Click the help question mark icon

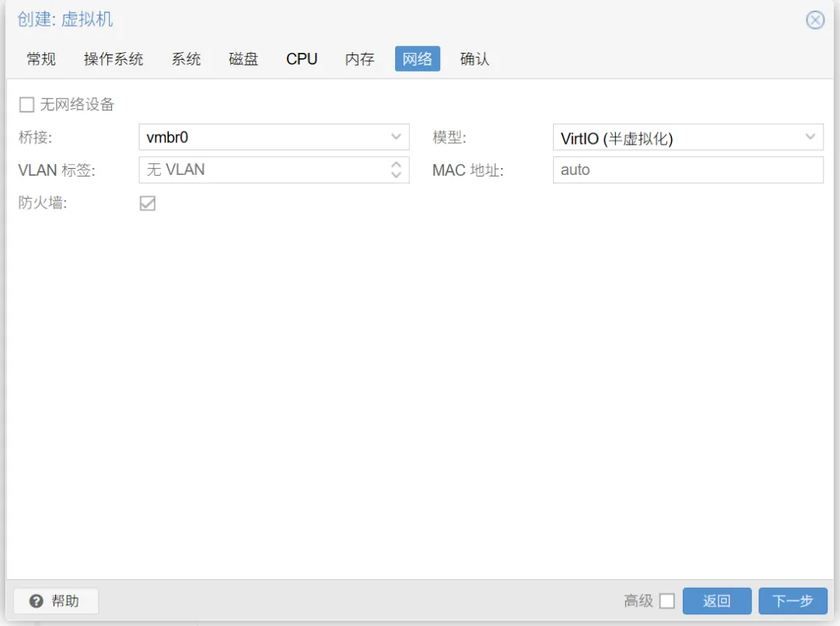tap(36, 601)
